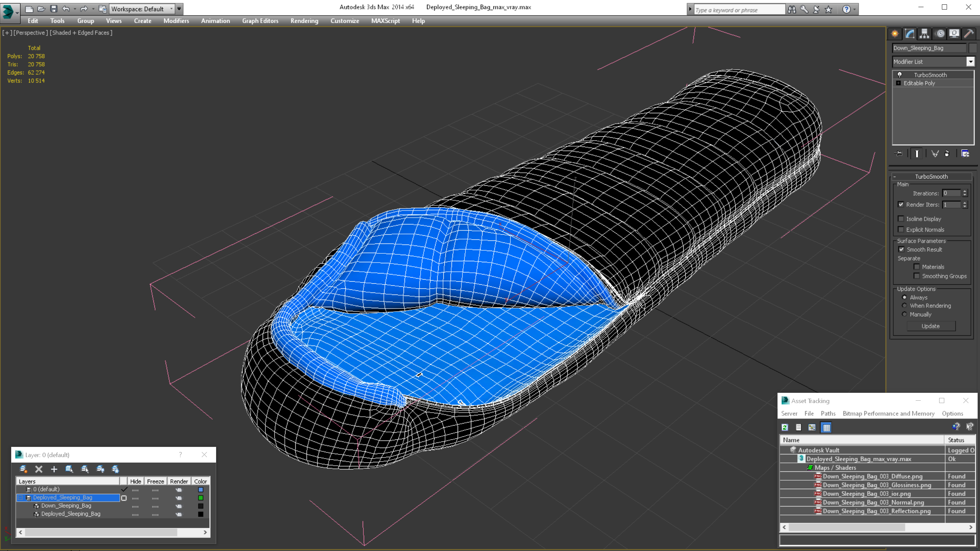Open the Modifiers menu
This screenshot has height=551, width=980.
pyautogui.click(x=176, y=21)
